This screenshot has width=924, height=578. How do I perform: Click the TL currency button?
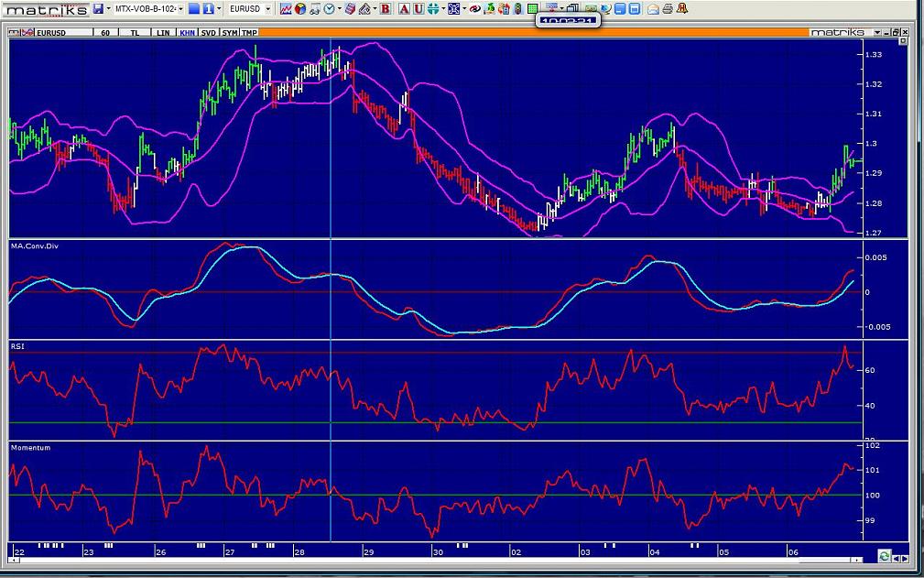point(136,32)
